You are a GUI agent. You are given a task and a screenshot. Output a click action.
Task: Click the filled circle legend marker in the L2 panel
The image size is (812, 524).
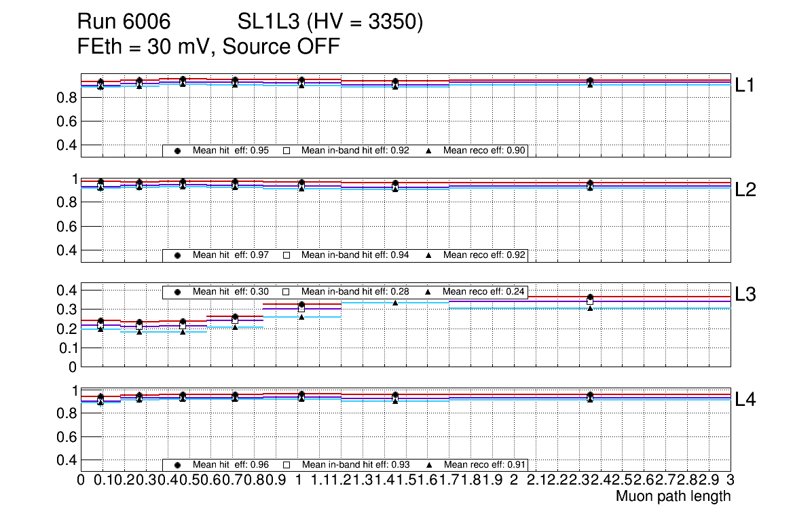(x=178, y=255)
